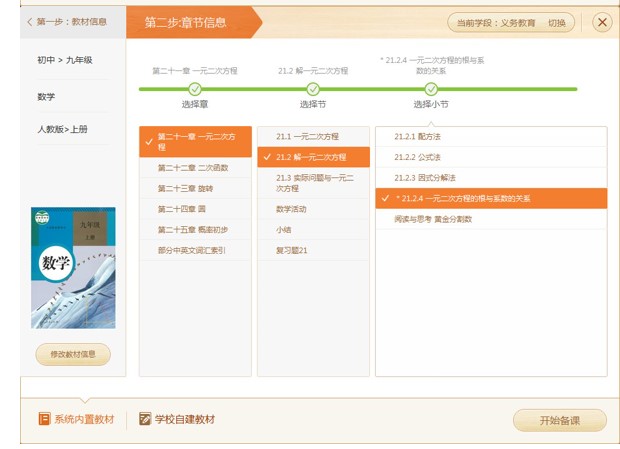620x449 pixels.
Task: Click the 系统内置教材 book icon
Action: point(44,419)
